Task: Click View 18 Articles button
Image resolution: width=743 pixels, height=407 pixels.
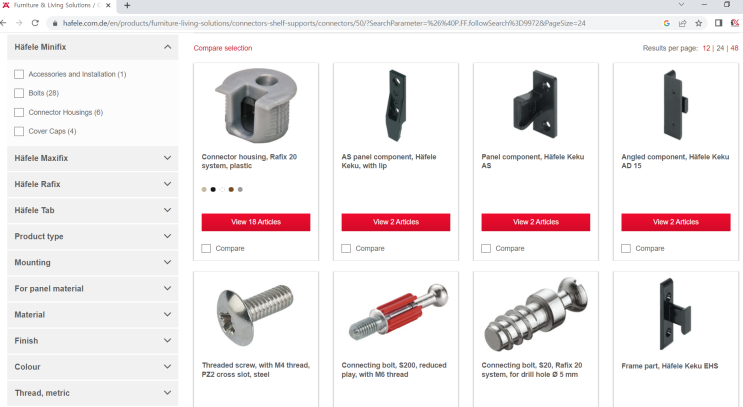Action: pos(256,222)
